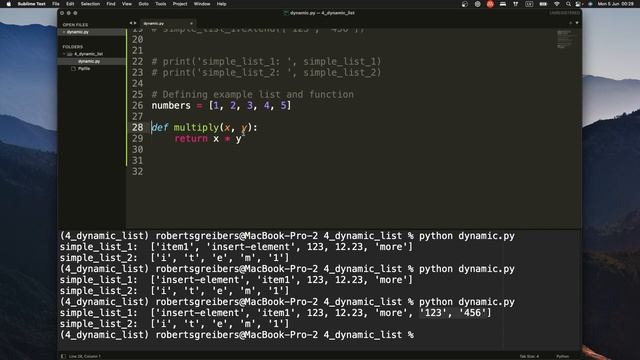Open the Window menu

(202, 4)
